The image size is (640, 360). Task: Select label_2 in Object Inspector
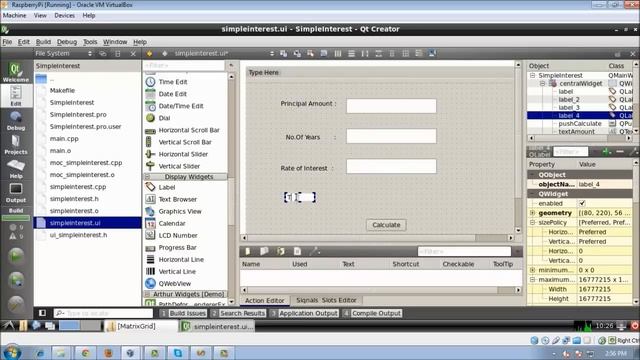pos(569,99)
